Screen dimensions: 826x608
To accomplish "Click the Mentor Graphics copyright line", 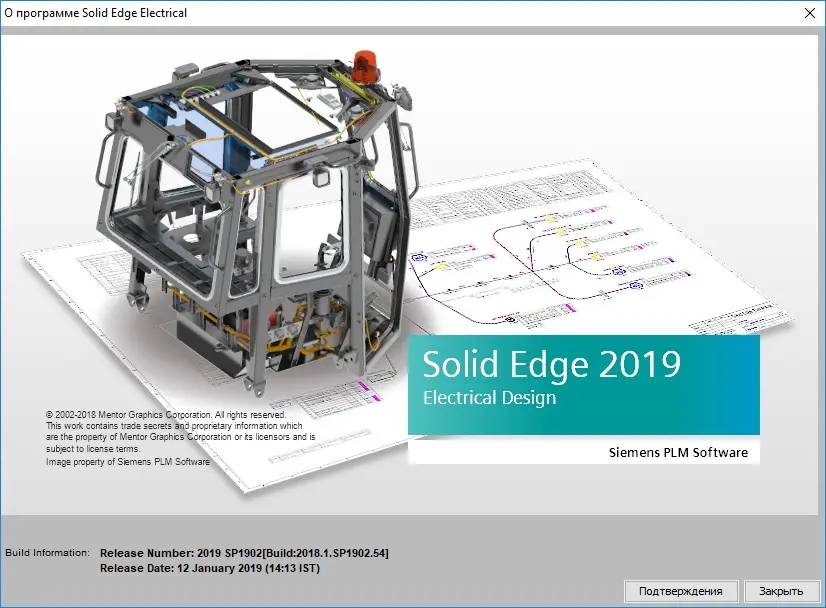I will tap(166, 415).
